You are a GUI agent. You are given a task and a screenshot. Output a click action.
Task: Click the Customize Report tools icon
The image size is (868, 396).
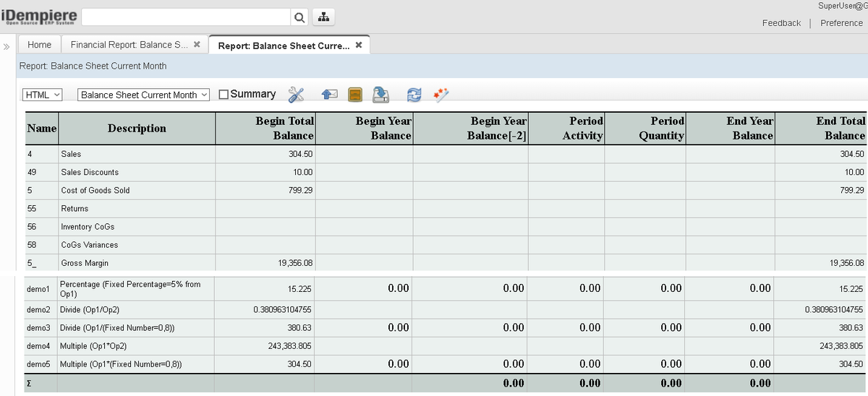click(296, 95)
